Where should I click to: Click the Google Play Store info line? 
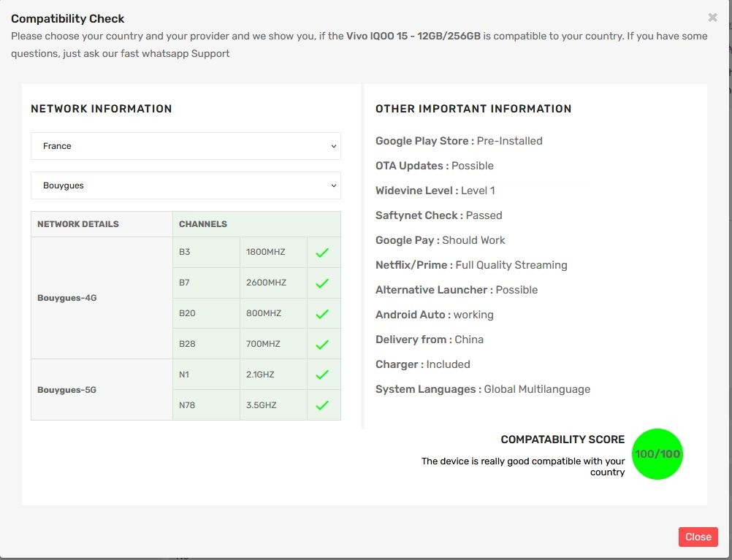(x=459, y=141)
